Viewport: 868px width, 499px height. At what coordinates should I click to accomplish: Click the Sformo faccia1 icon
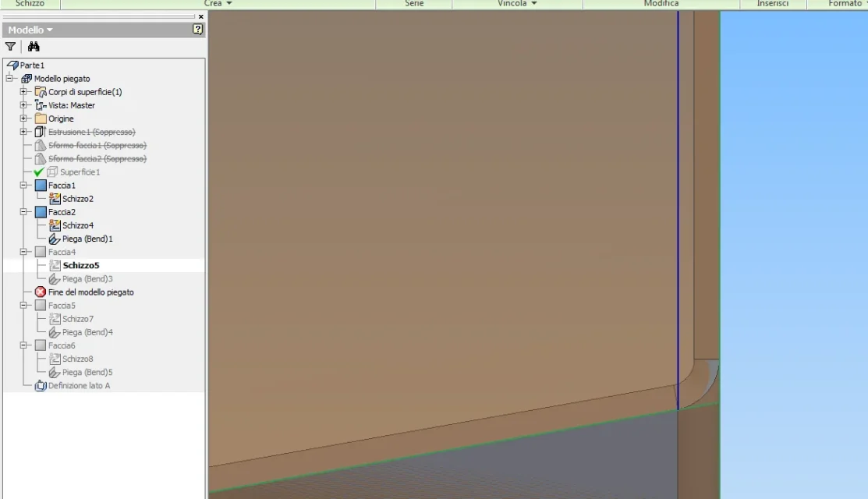click(41, 145)
